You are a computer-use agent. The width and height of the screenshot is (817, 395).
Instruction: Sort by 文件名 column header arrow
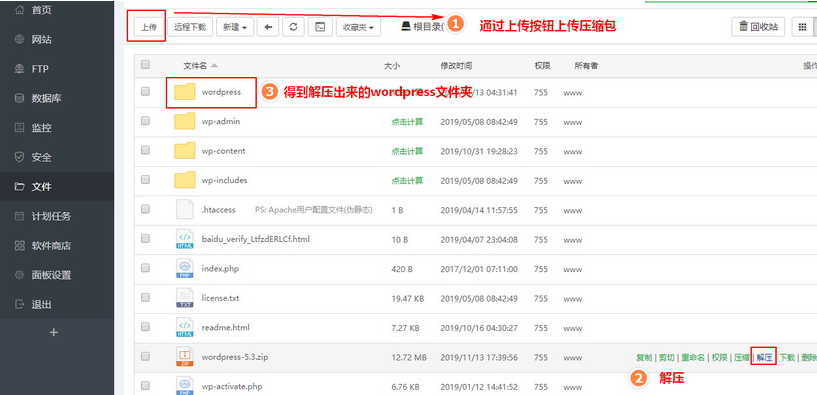click(x=214, y=66)
